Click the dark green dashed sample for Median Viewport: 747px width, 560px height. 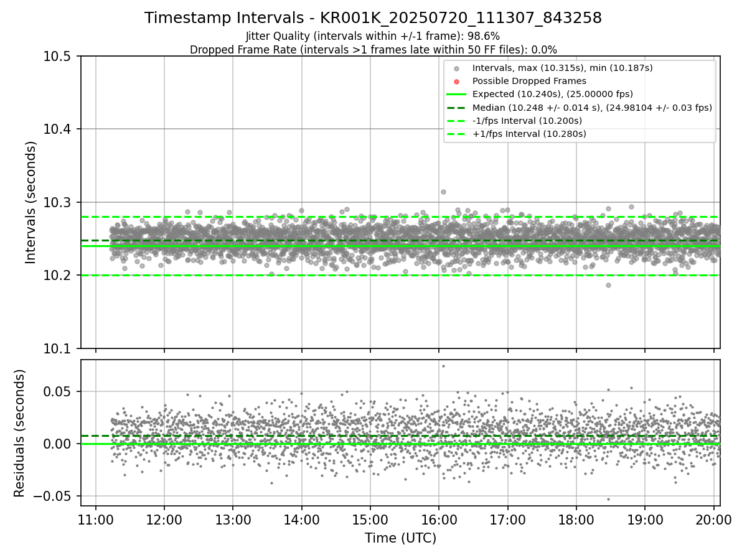tap(457, 108)
